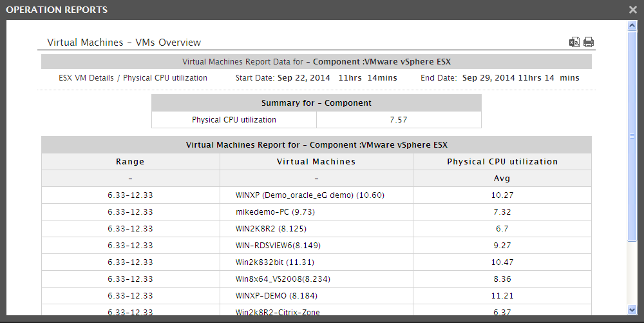This screenshot has width=644, height=323.
Task: Select Win8x64_VS2008(8.234) entry
Action: (x=283, y=279)
